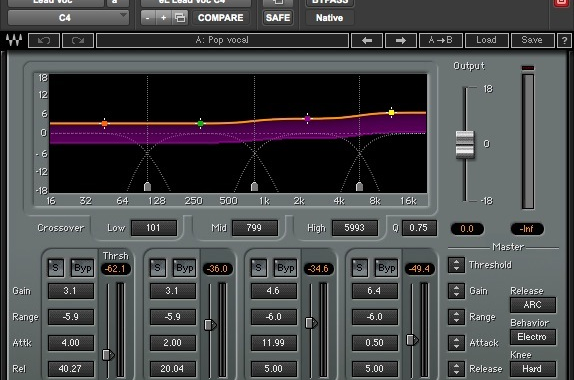Select the yellow high band marker
This screenshot has width=574, height=380.
392,112
